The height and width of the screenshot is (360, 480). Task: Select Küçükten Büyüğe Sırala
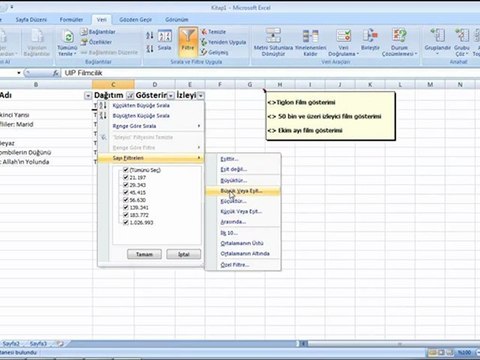[x=151, y=105]
